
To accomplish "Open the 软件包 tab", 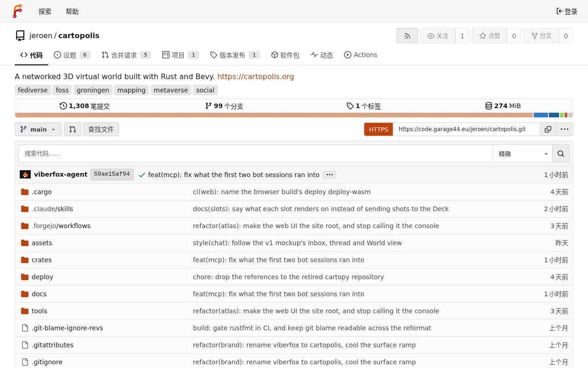I will pos(285,55).
